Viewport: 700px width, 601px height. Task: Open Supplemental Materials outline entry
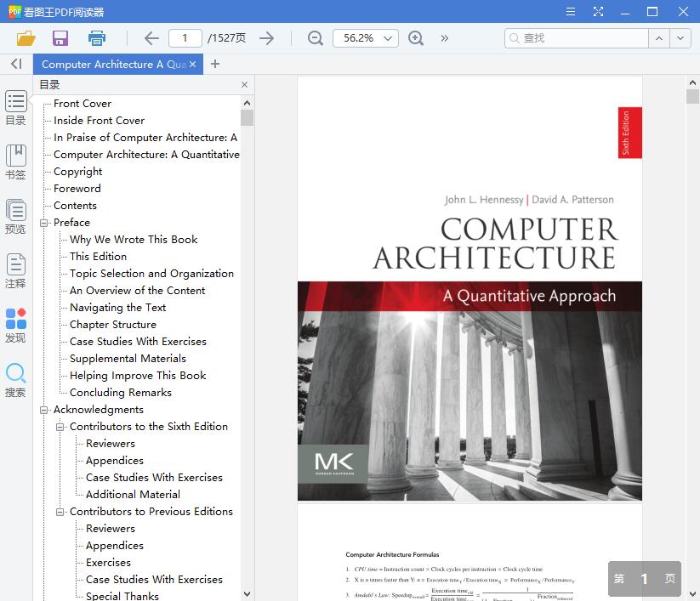tap(128, 359)
